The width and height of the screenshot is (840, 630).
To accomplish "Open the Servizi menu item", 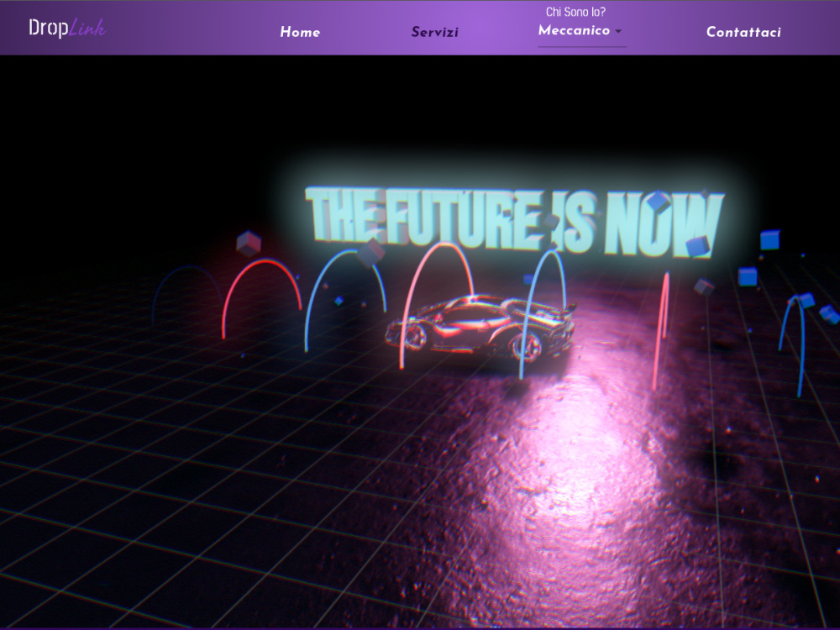I will click(x=434, y=32).
